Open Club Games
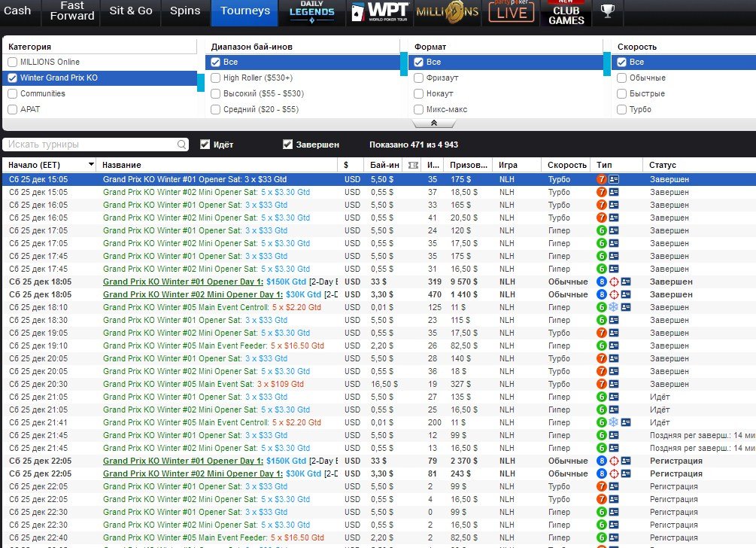 click(x=566, y=14)
